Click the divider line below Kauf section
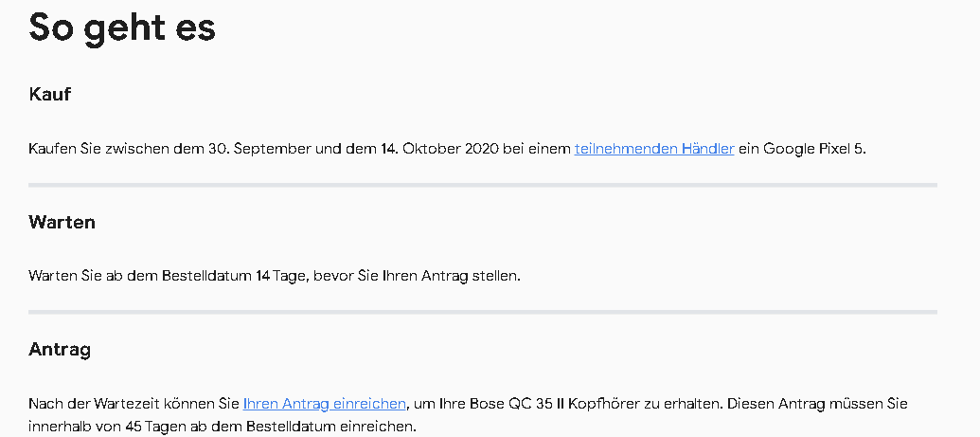Viewport: 980px width, 437px height. point(483,185)
